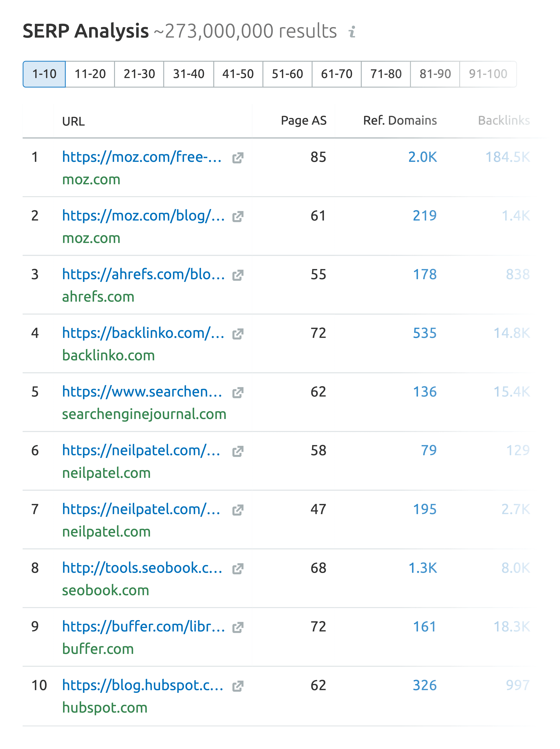
Task: Switch to the 21-30 results tab
Action: (139, 74)
